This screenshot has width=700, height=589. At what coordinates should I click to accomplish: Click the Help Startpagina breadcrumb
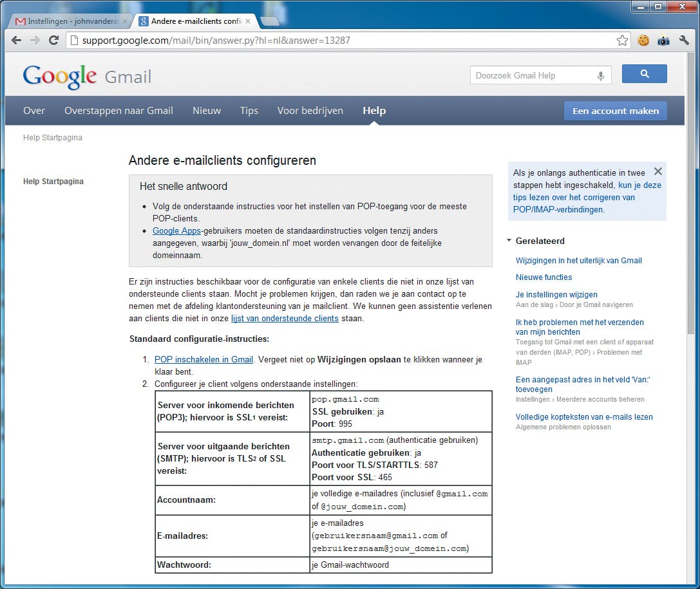tap(53, 138)
